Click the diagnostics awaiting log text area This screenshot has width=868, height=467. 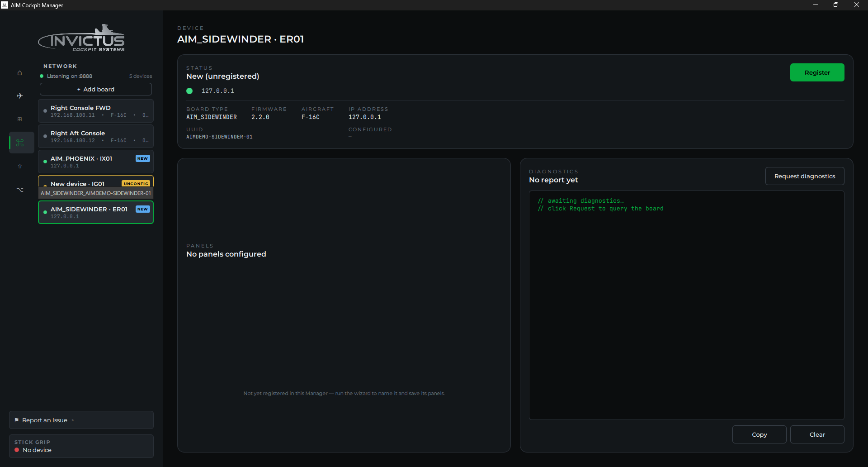686,305
